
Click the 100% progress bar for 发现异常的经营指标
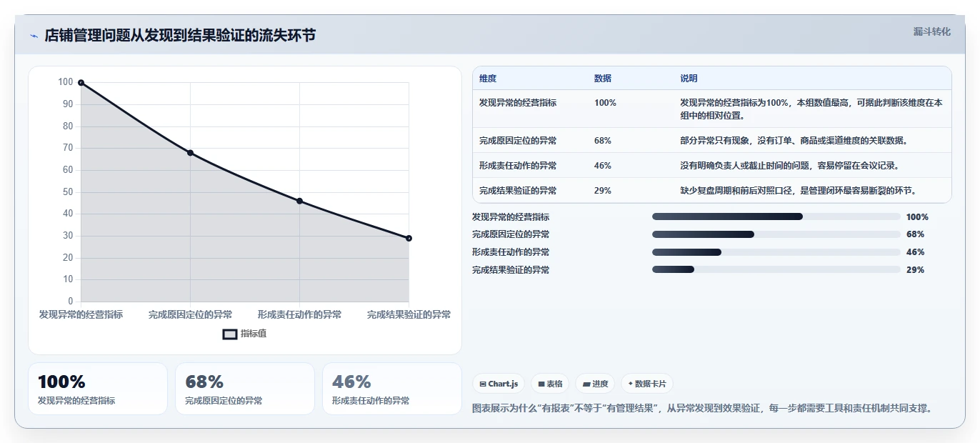pyautogui.click(x=776, y=216)
